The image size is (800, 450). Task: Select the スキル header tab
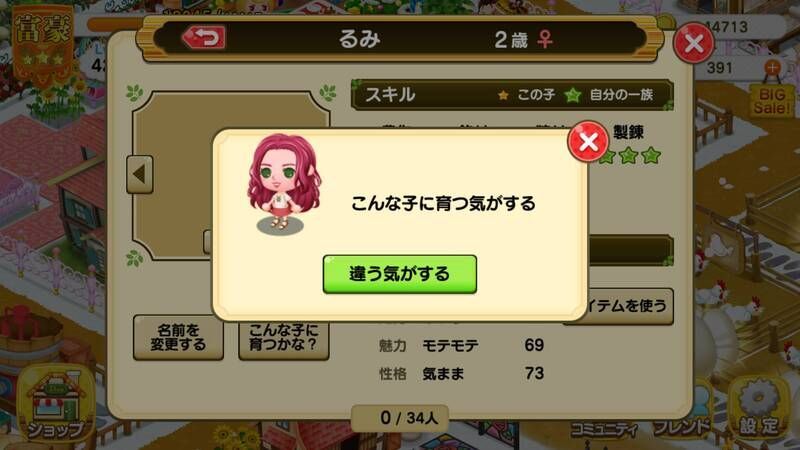390,94
